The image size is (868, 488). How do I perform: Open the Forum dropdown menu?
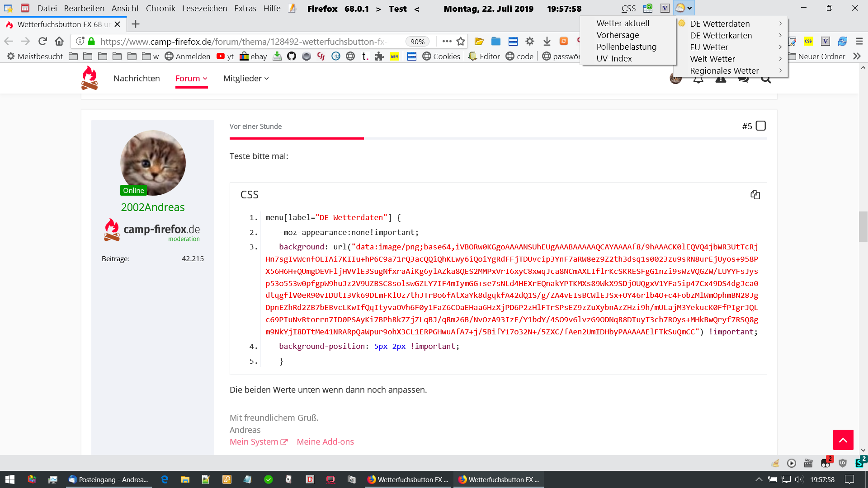click(191, 79)
